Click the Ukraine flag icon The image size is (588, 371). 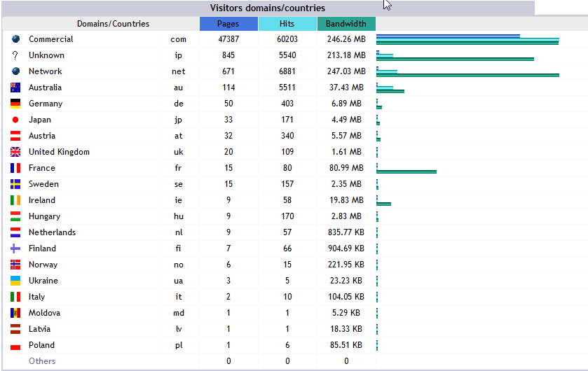15,281
